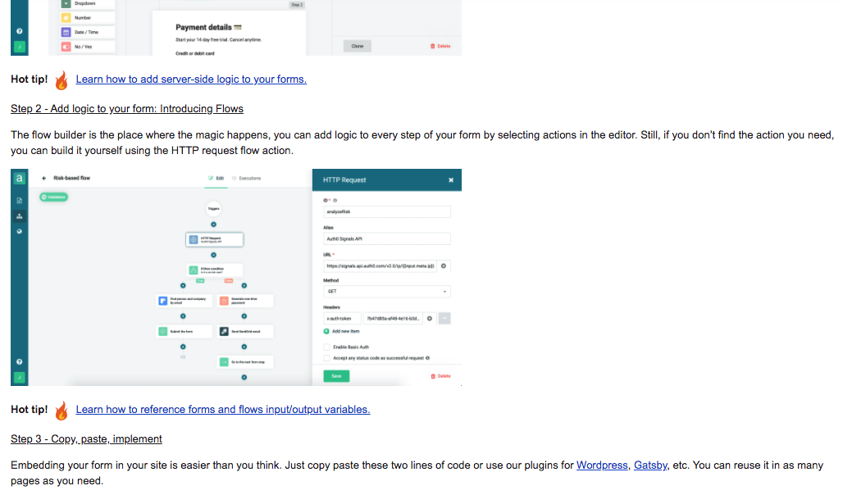
Task: Click Delete next to the Clone button
Action: click(x=440, y=46)
